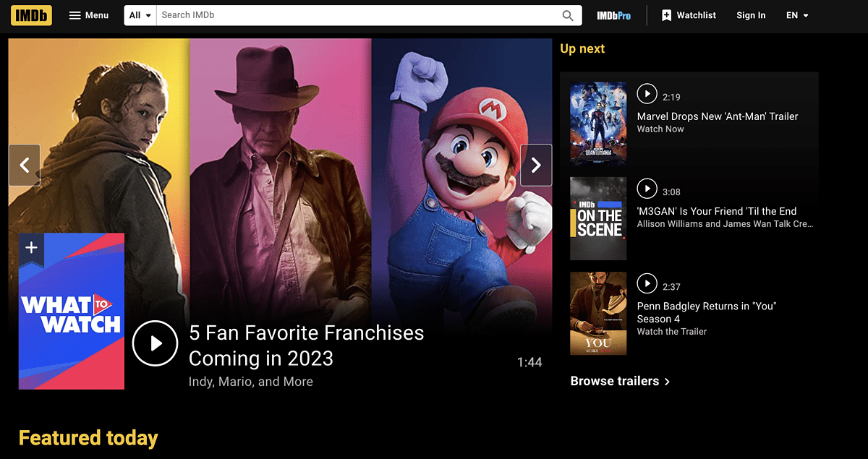Open the '5 Fan Favorite Franchises Coming in 2023' title
Screen dimensions: 868x459
(306, 346)
